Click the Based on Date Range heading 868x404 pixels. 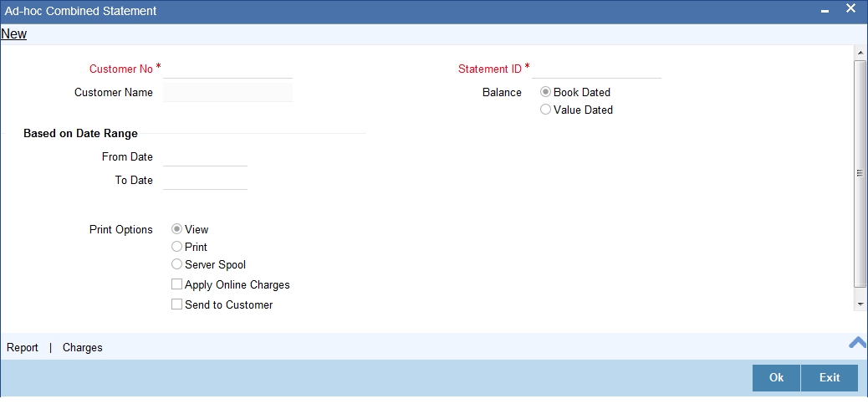click(x=81, y=133)
